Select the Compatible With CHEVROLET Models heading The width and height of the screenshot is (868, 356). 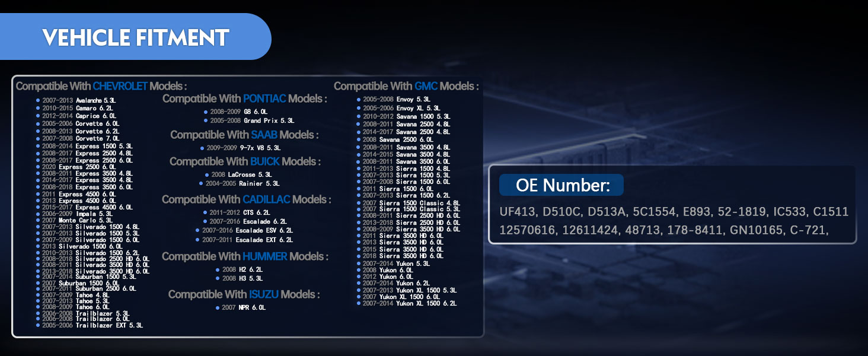101,86
